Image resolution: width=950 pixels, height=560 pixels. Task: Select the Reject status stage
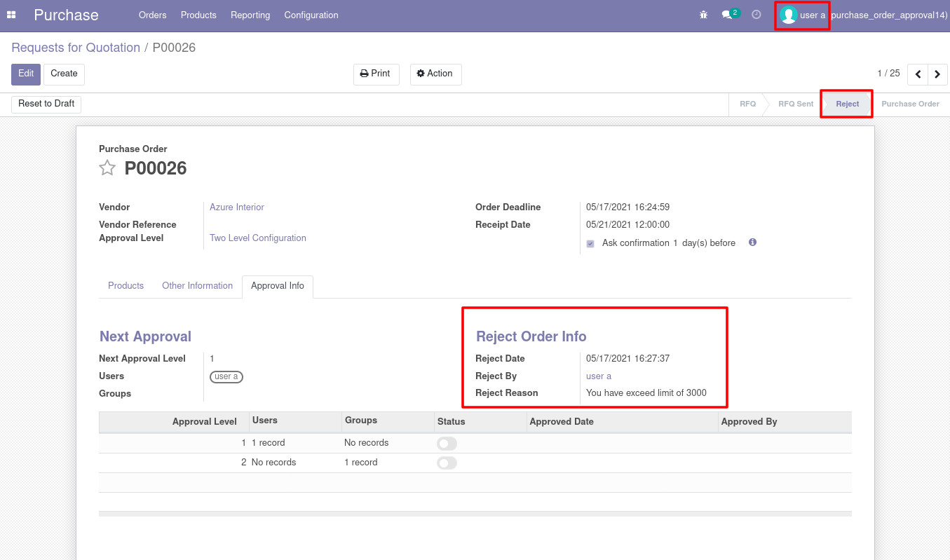click(847, 104)
